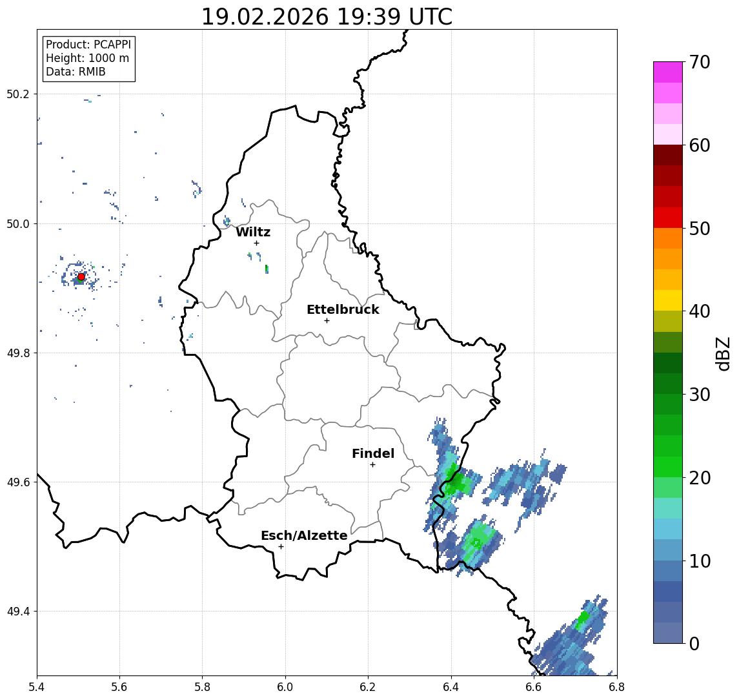Click the green radar echo south of Wiltz
This screenshot has width=739, height=700.
[267, 269]
